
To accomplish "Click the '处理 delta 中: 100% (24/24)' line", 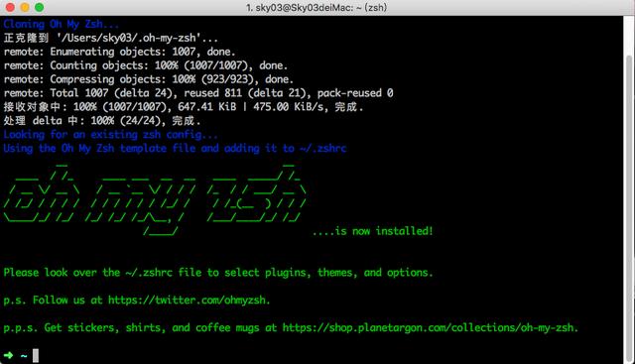I will (x=102, y=121).
